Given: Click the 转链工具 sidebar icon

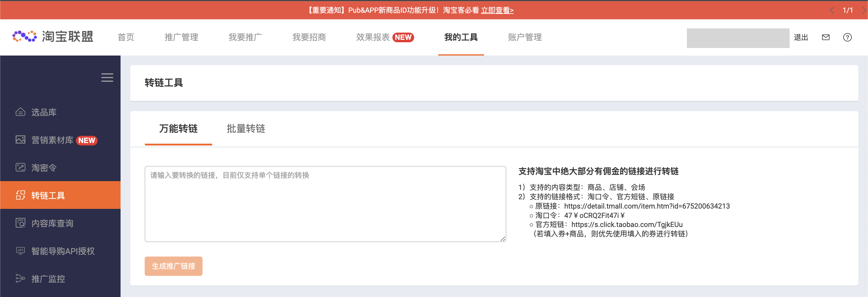Looking at the screenshot, I should pos(20,195).
